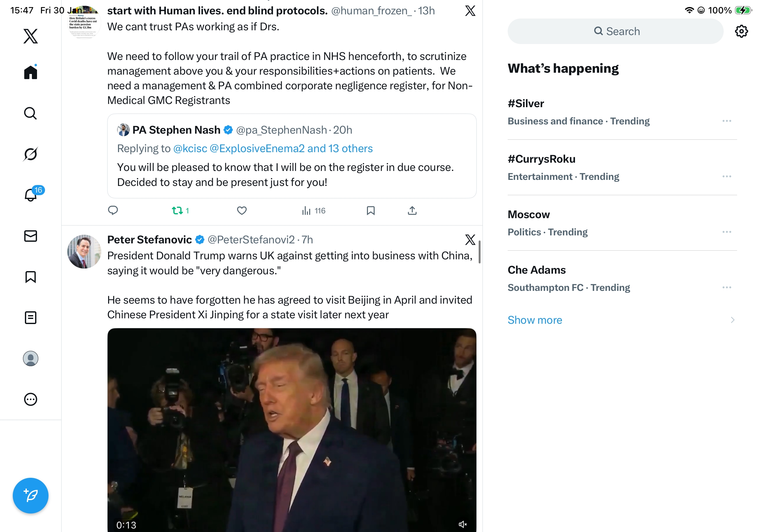The width and height of the screenshot is (762, 532).
Task: Click the Search input field
Action: 616,32
